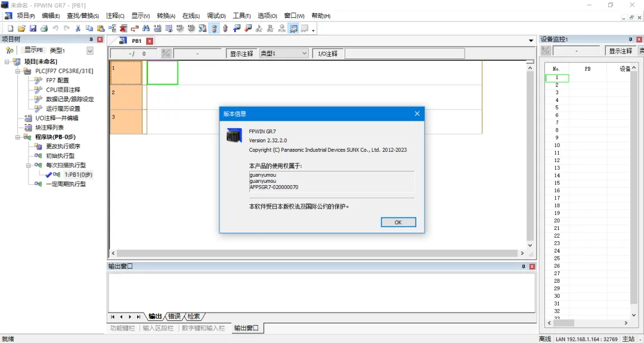Pin the 输出窗口 panel with pushpin icon

524,266
